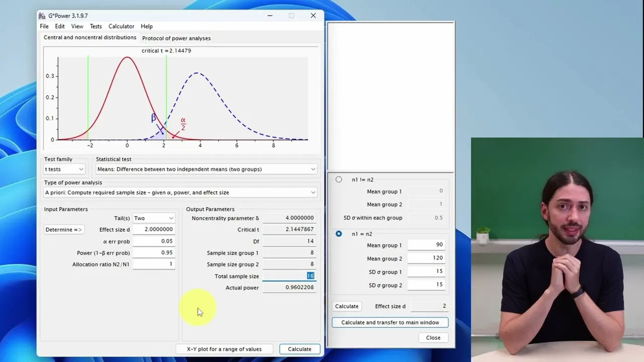Screen dimensions: 644x362
Task: Click Calculate in the effect size panel
Action: click(x=347, y=306)
